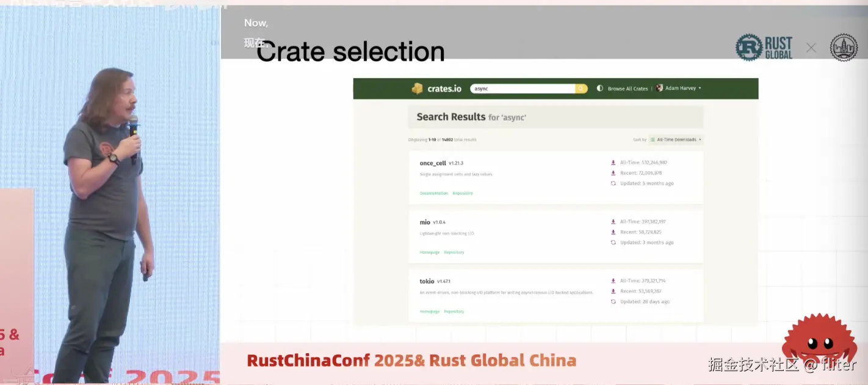
Task: Open the crates.io home text link
Action: coord(444,89)
